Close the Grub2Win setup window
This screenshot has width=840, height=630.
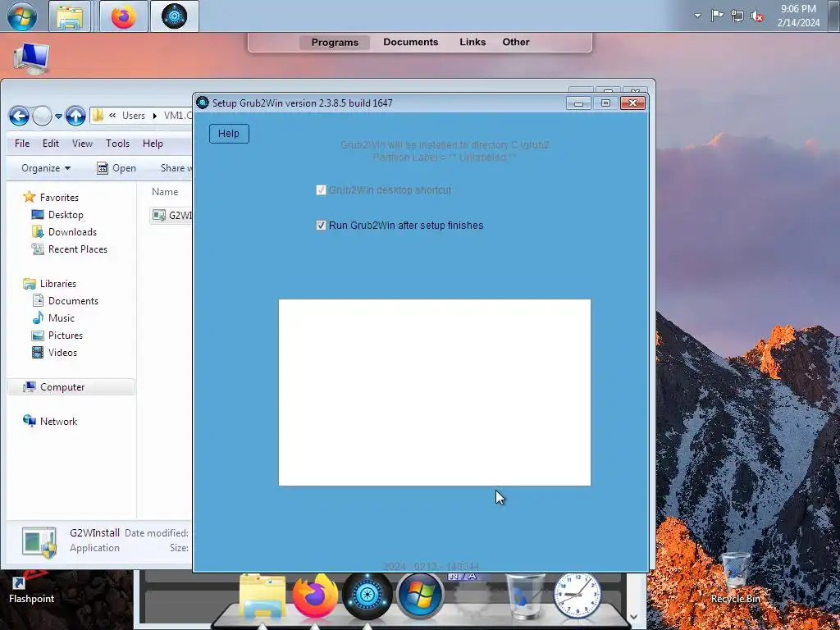coord(632,103)
